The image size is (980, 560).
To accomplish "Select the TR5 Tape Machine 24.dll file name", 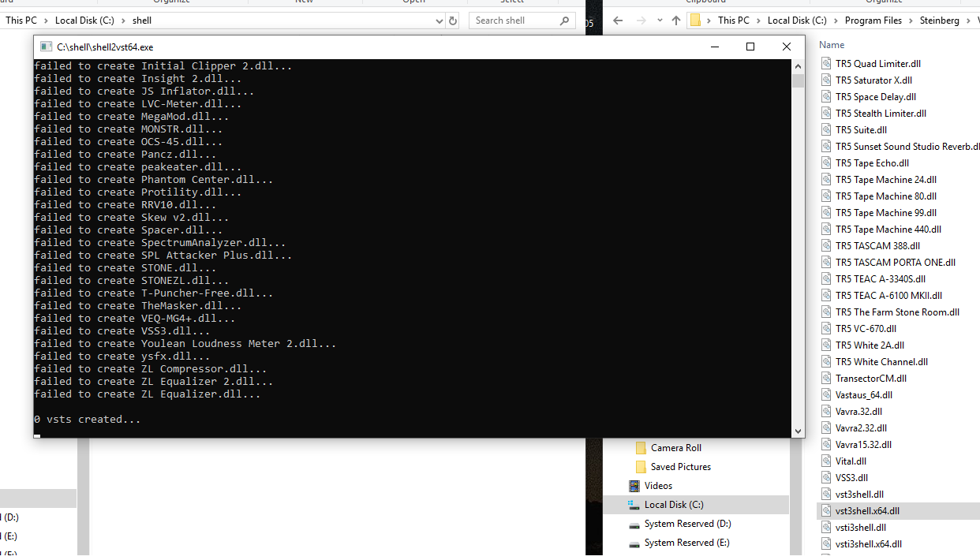I will pos(886,180).
